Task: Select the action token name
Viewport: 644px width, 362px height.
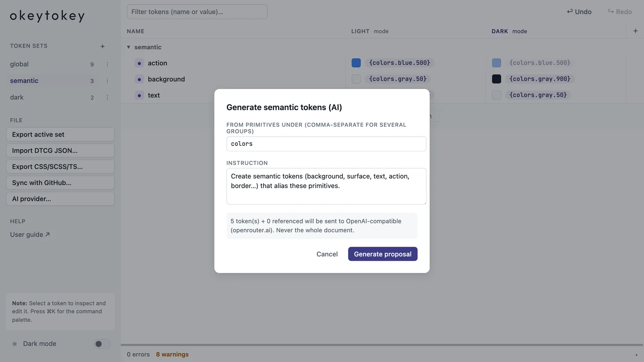Action: [x=157, y=63]
